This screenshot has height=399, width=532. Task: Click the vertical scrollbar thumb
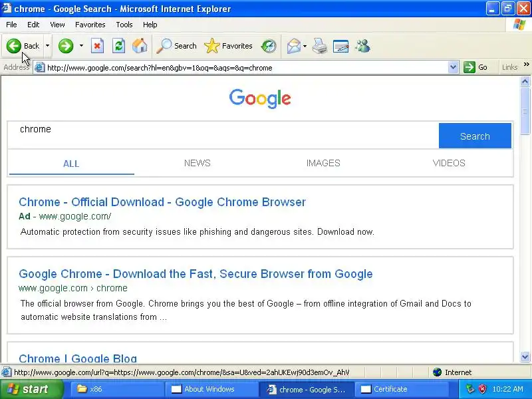[525, 111]
